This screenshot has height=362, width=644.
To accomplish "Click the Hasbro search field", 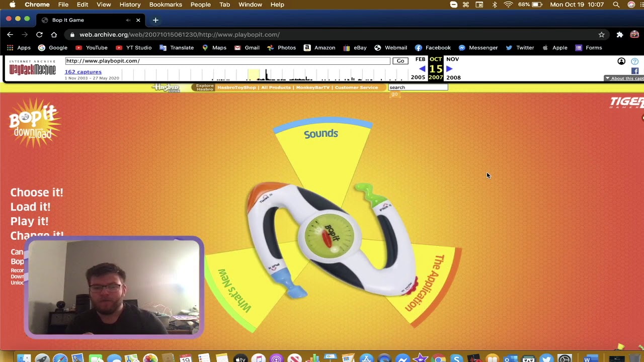I will pos(418,87).
